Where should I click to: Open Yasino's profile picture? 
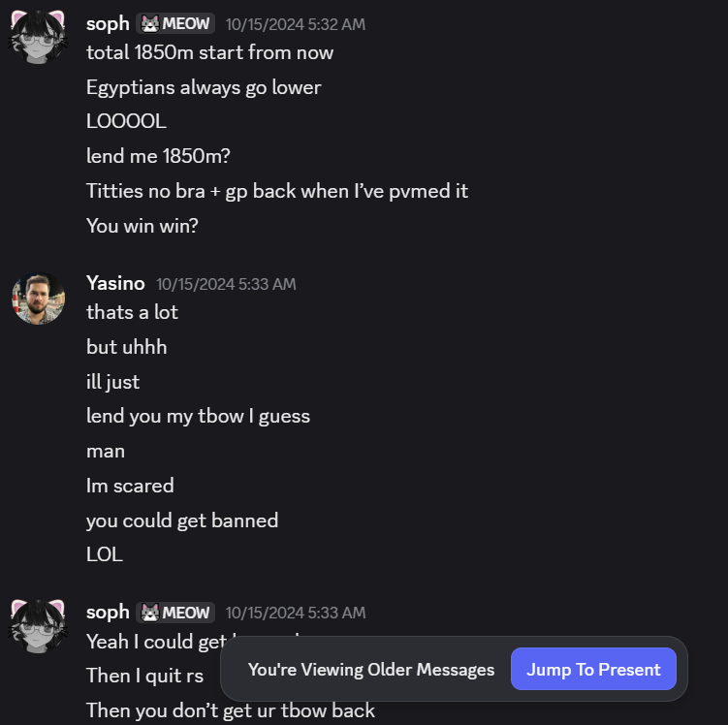click(38, 297)
